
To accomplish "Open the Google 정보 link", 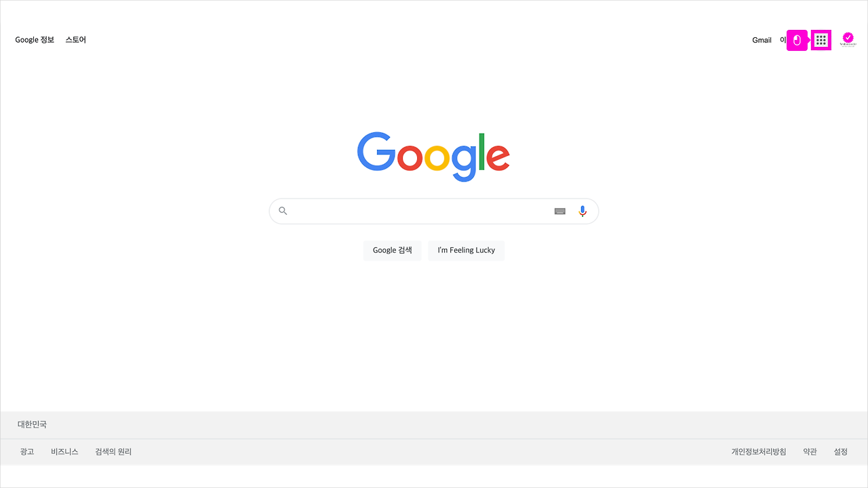I will [x=35, y=40].
